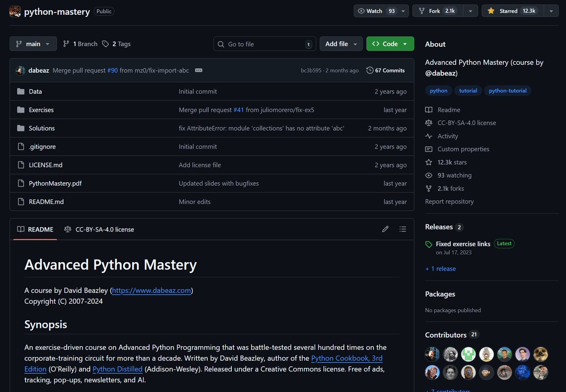Screen dimensions: 566x392
Task: Open the 12.3k stars link
Action: tap(452, 162)
